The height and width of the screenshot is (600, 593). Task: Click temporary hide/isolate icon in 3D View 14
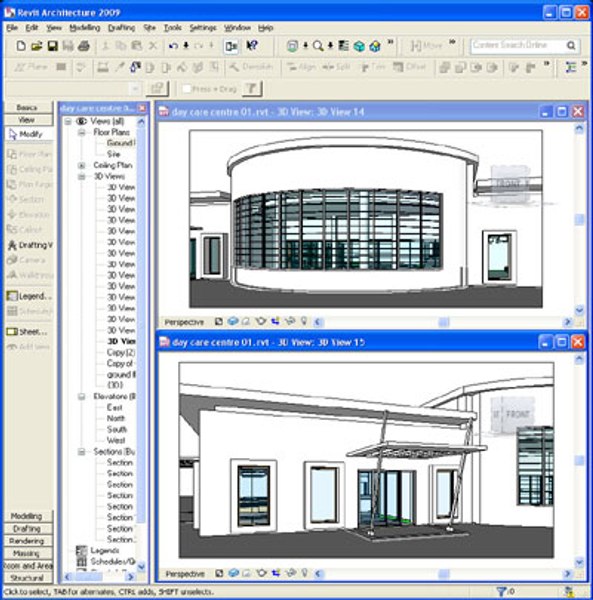(290, 321)
